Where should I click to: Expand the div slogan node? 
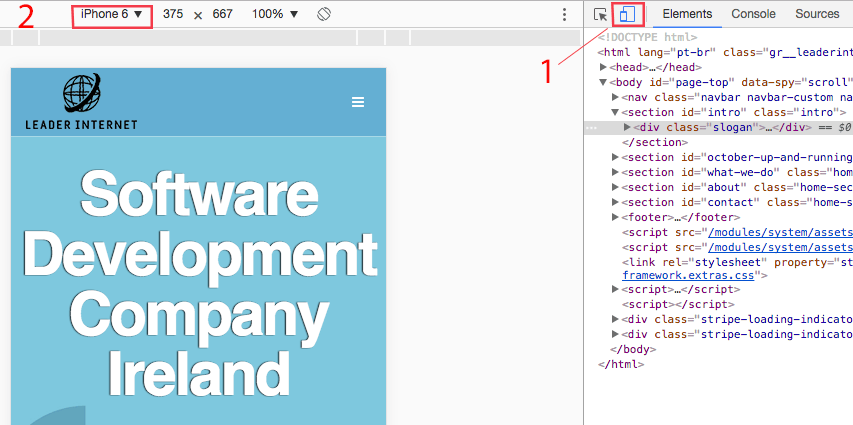point(627,127)
